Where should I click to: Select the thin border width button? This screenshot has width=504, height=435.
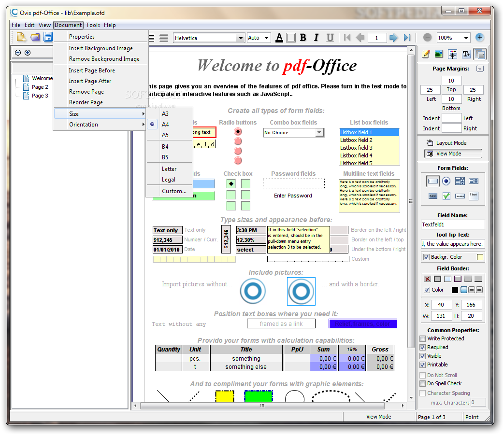(x=464, y=290)
